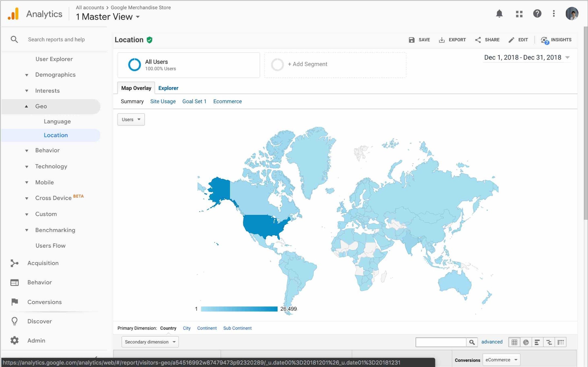The image size is (588, 367).
Task: Click the notifications bell icon
Action: pos(499,14)
